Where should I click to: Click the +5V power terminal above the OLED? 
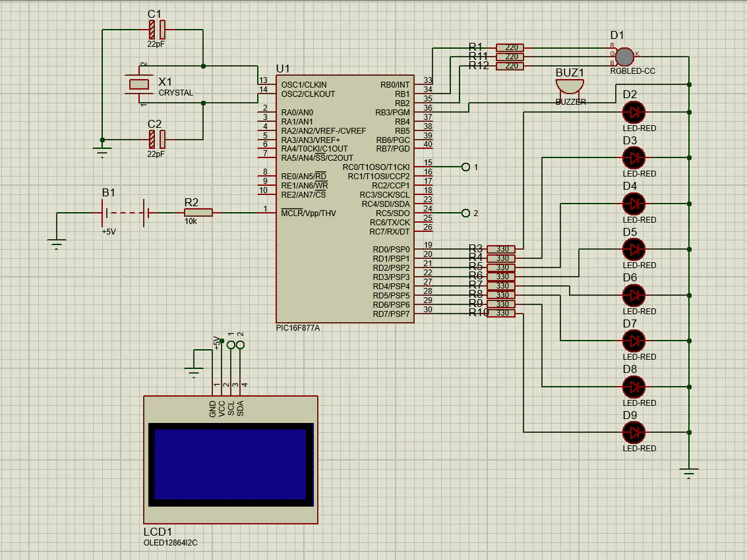222,341
